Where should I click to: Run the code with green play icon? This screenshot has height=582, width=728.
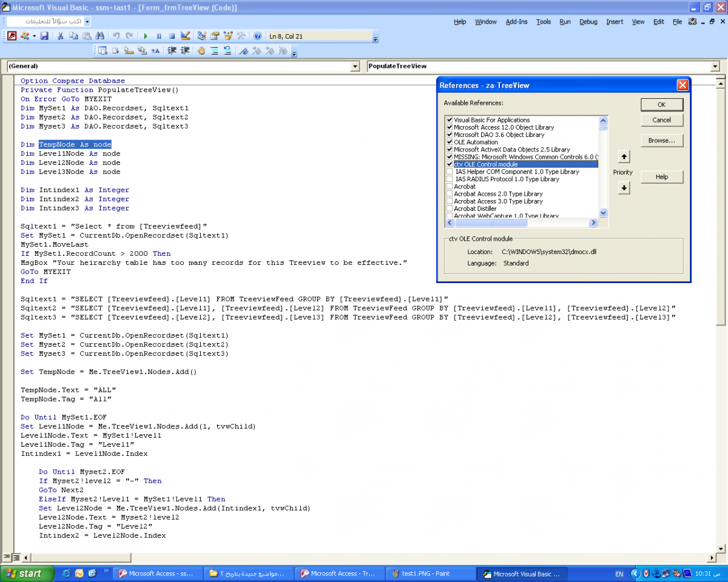point(146,36)
